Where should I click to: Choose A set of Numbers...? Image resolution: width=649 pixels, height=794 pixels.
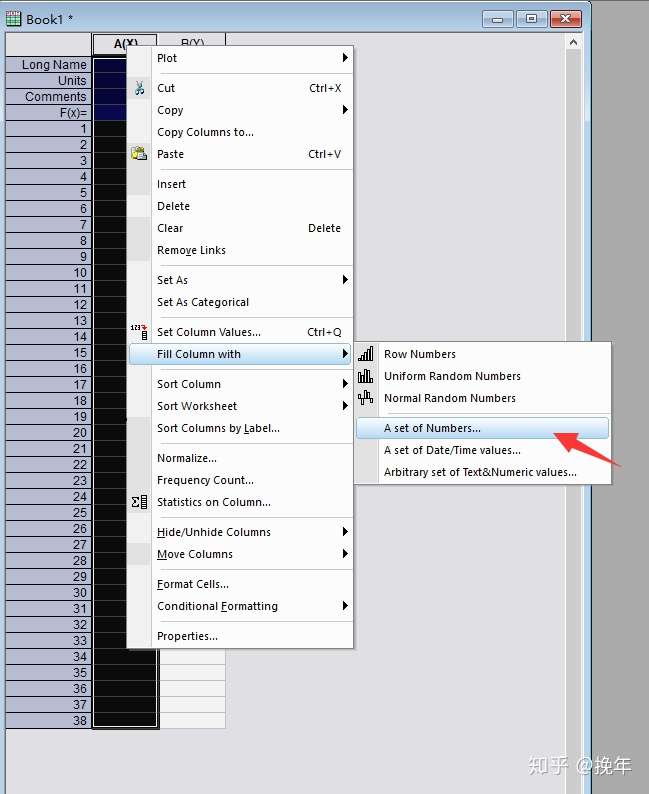pos(482,428)
